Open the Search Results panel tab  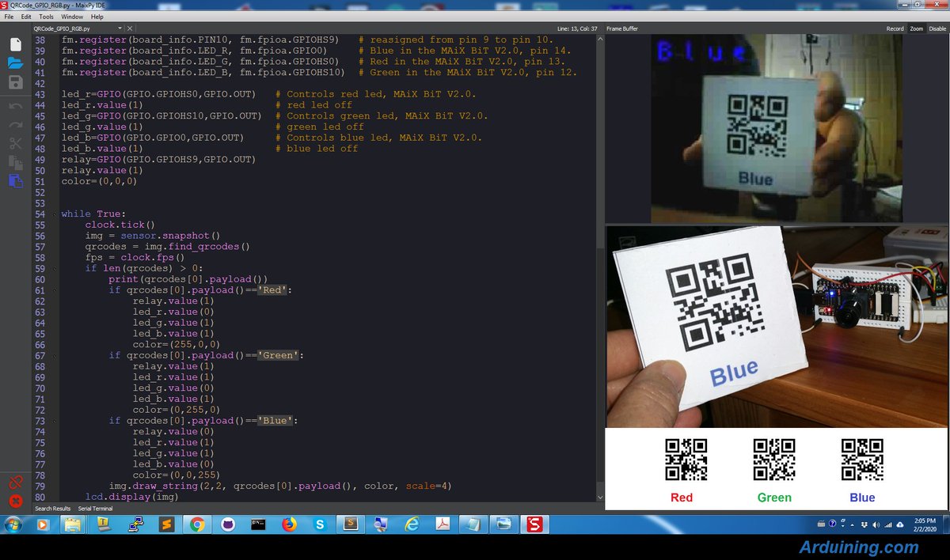tap(53, 509)
